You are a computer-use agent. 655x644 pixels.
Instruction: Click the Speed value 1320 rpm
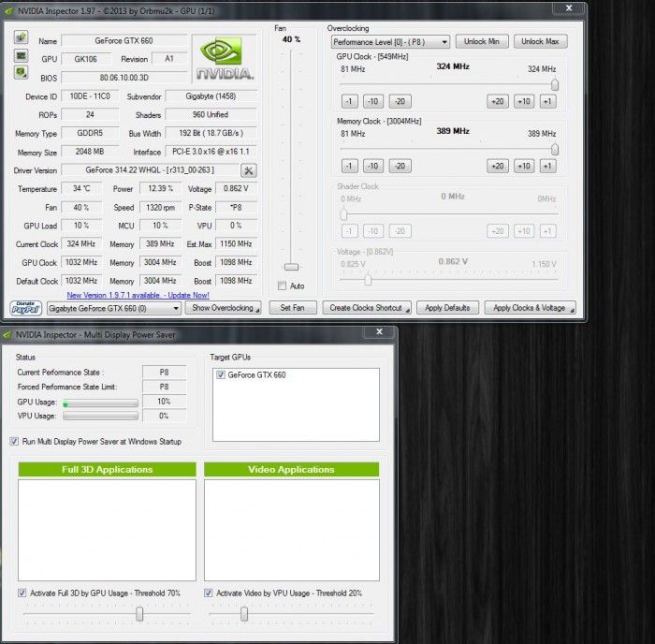click(160, 207)
